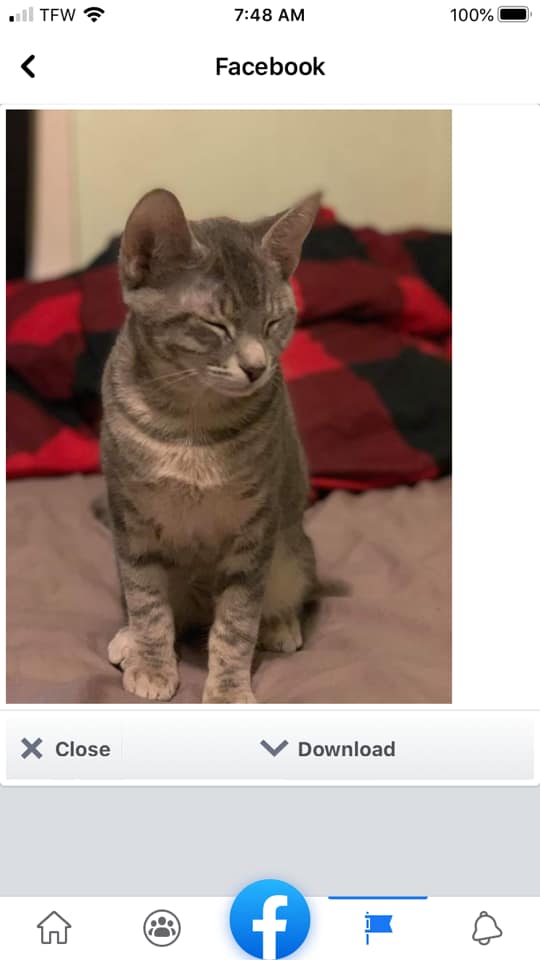Open the Home feed icon
This screenshot has height=960, width=540.
coord(54,928)
